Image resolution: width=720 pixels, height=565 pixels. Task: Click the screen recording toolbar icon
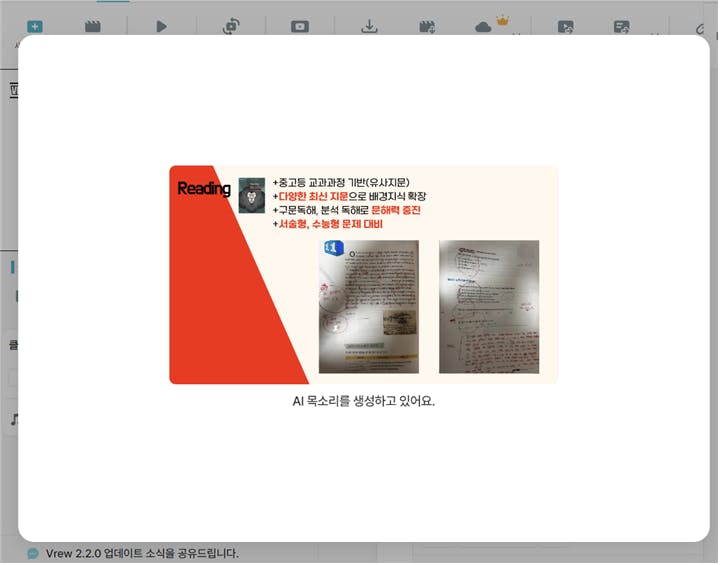point(300,27)
